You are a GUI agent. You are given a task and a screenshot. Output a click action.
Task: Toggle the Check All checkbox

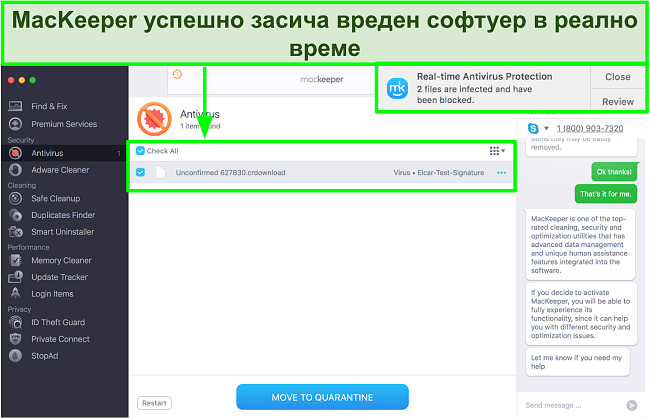[141, 151]
